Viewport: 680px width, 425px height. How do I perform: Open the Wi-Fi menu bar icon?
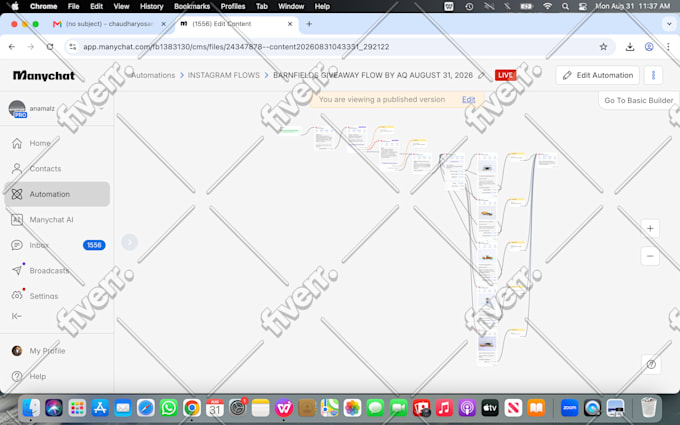pos(547,6)
